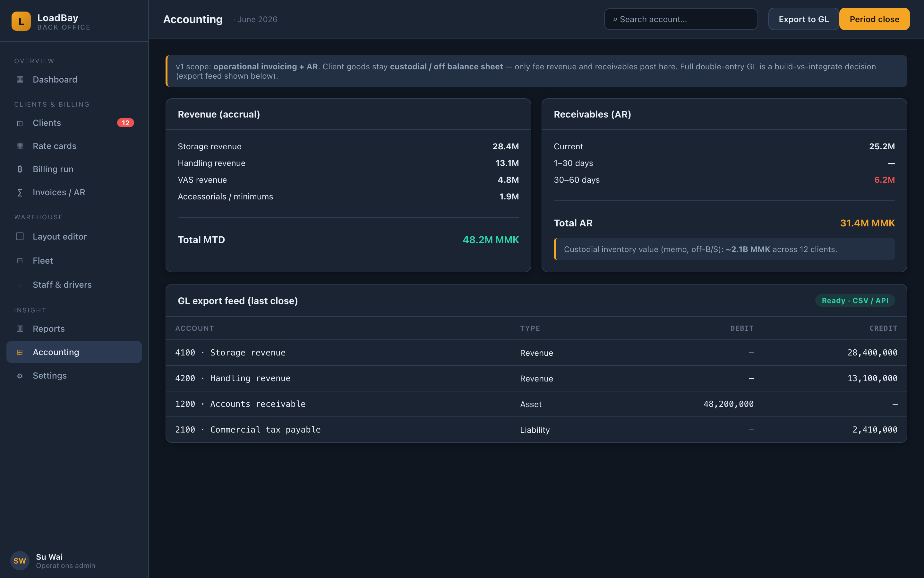Click the Storage revenue 28.4M value

(x=506, y=146)
